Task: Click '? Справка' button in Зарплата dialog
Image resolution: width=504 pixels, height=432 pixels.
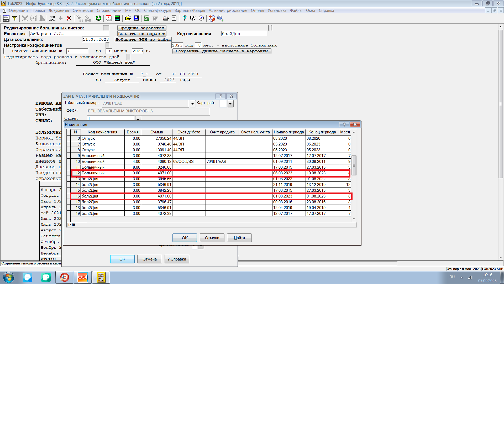Action: [177, 259]
